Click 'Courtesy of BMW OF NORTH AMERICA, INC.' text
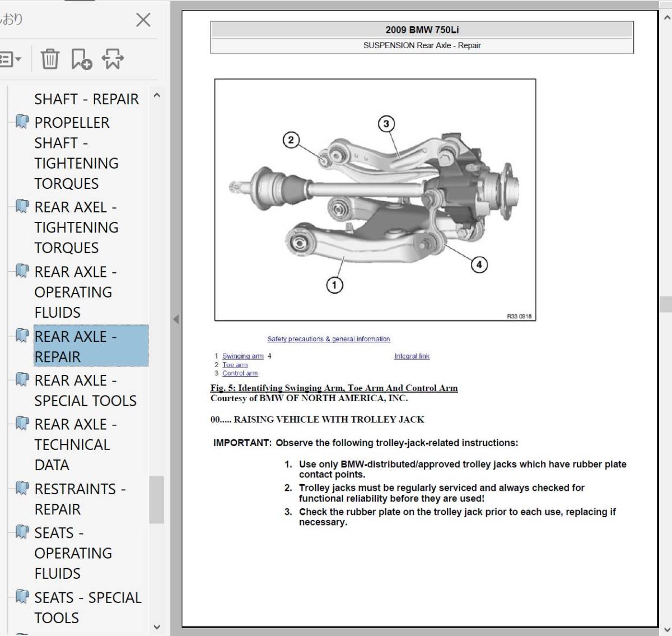Viewport: 672px width, 636px height. 309,398
